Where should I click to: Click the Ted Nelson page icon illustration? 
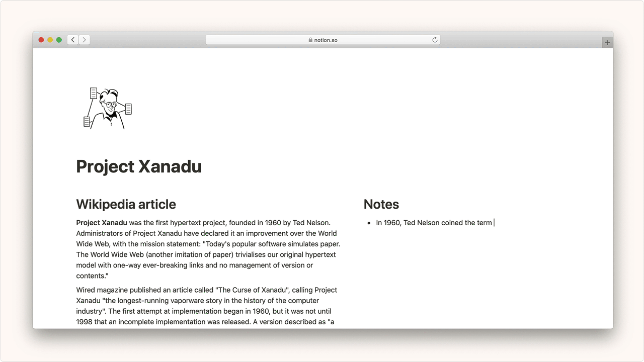[107, 108]
